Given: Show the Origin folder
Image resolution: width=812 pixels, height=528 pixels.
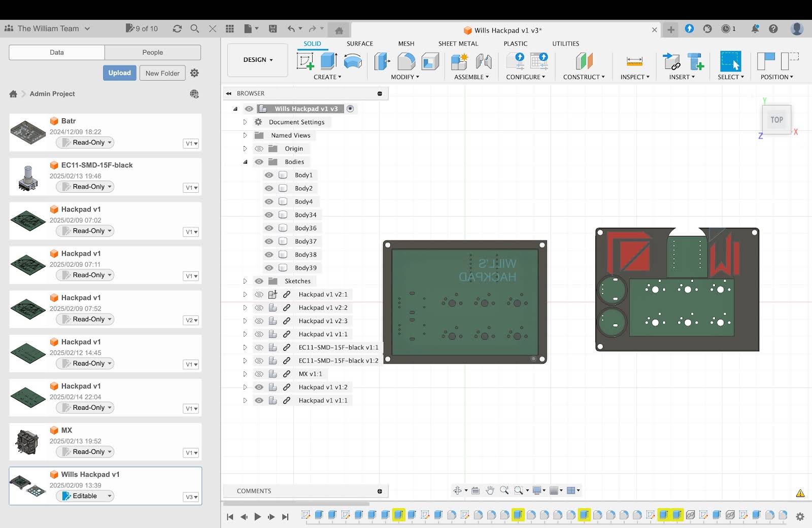Looking at the screenshot, I should pyautogui.click(x=259, y=149).
